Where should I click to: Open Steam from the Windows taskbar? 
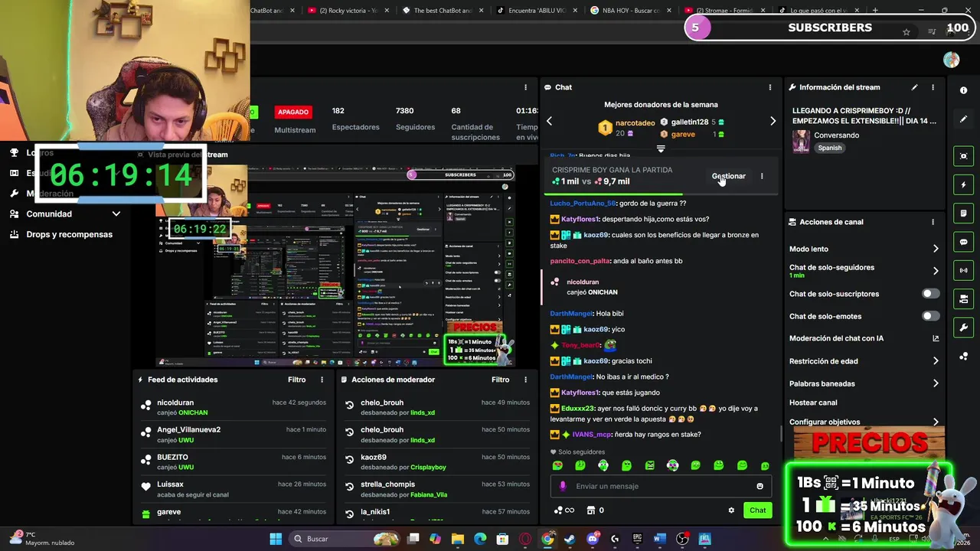[570, 539]
